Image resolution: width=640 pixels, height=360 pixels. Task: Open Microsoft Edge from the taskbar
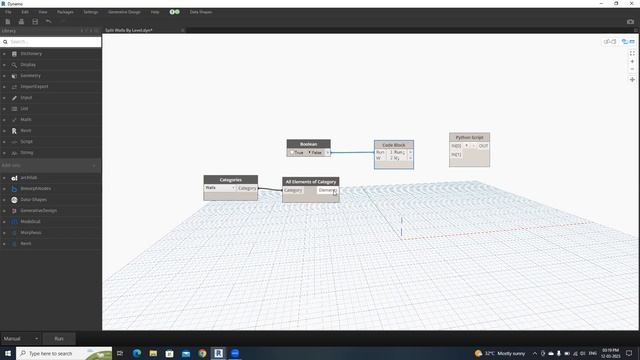pos(137,353)
